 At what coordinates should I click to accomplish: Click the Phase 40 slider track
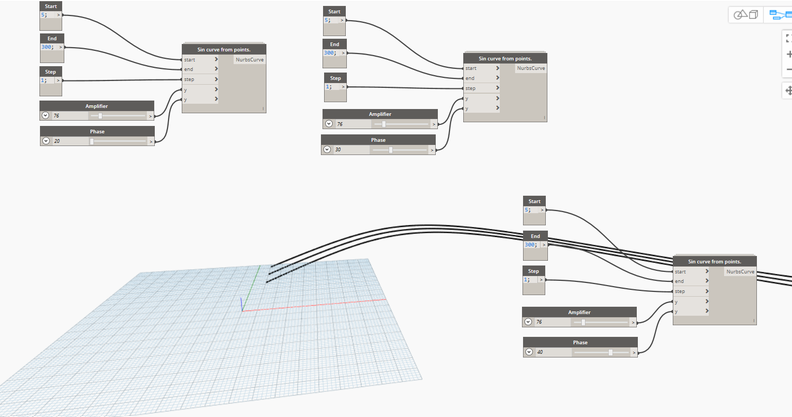pos(601,352)
